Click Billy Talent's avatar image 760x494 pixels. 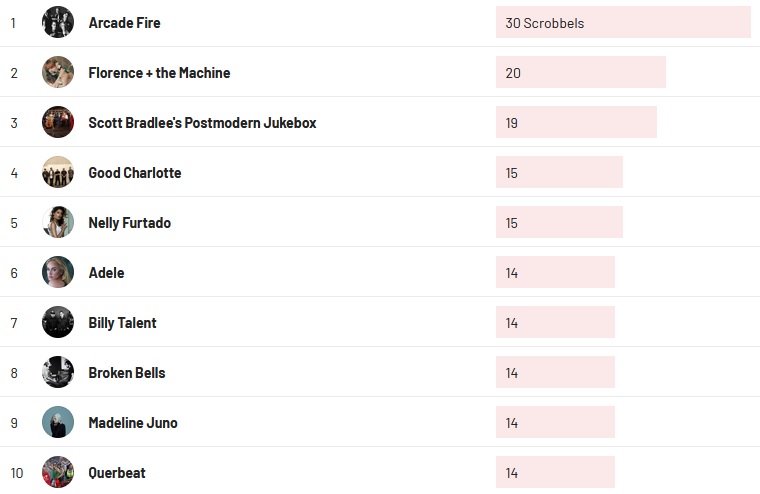click(58, 322)
